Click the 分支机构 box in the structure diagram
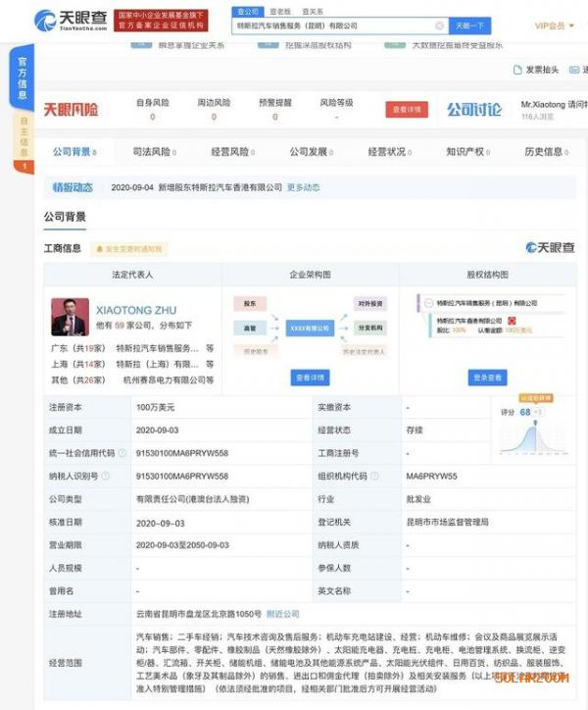Viewport: 588px width, 710px height. (x=370, y=328)
